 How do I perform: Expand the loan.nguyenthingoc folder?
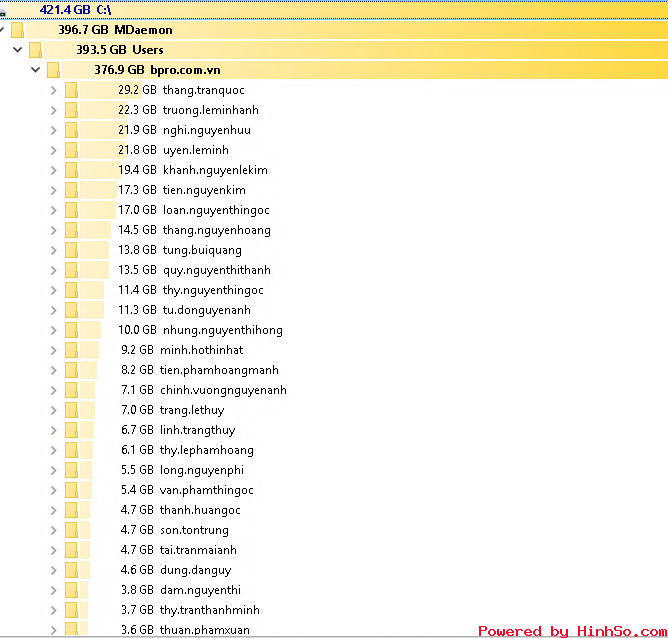[x=53, y=210]
